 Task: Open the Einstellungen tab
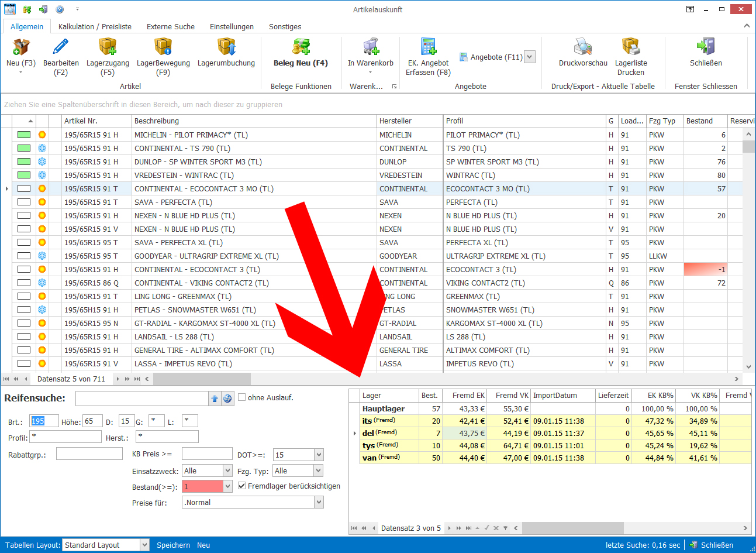tap(232, 26)
